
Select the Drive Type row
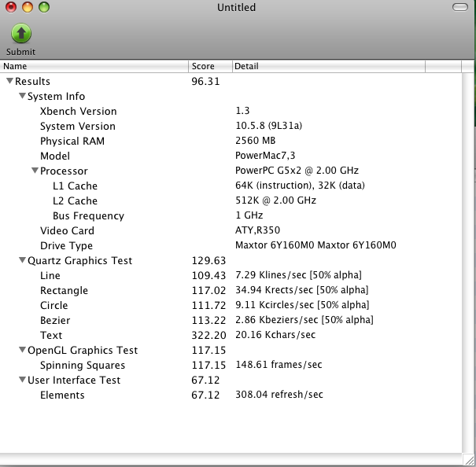coord(231,245)
